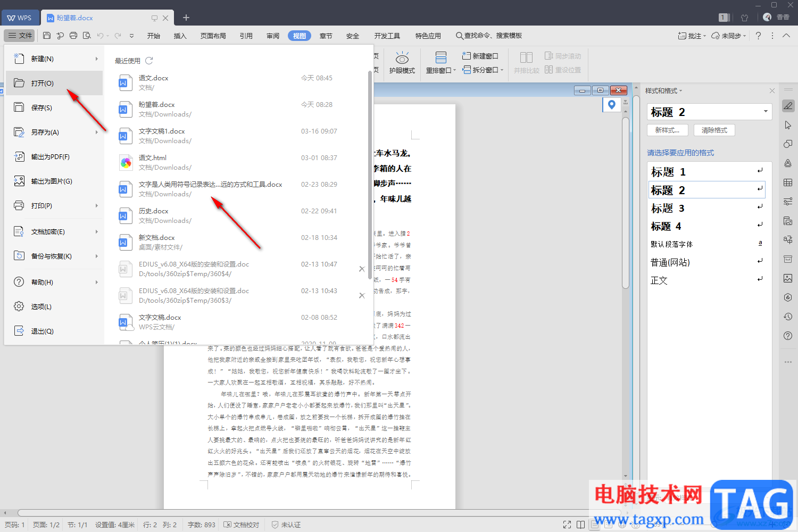Click the table grid icon in the right sidebar
This screenshot has width=798, height=532.
coord(788,182)
